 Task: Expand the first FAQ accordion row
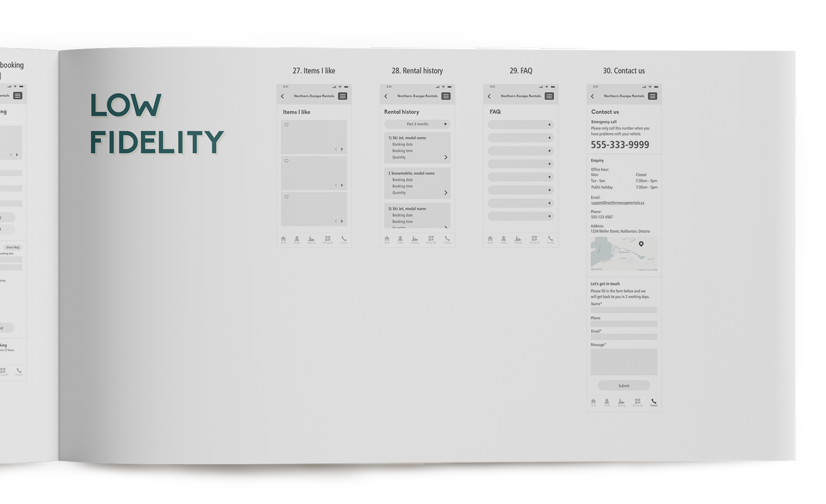click(x=520, y=125)
